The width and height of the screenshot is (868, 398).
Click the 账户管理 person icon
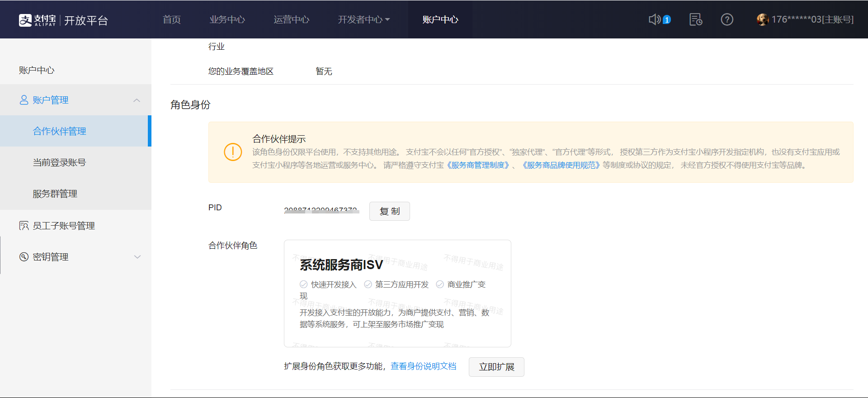tap(24, 100)
